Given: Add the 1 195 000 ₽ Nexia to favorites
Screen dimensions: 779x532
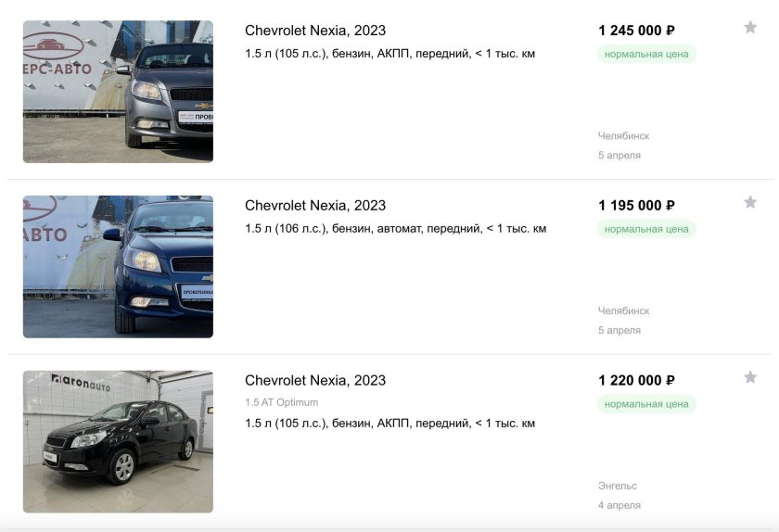Looking at the screenshot, I should point(750,203).
